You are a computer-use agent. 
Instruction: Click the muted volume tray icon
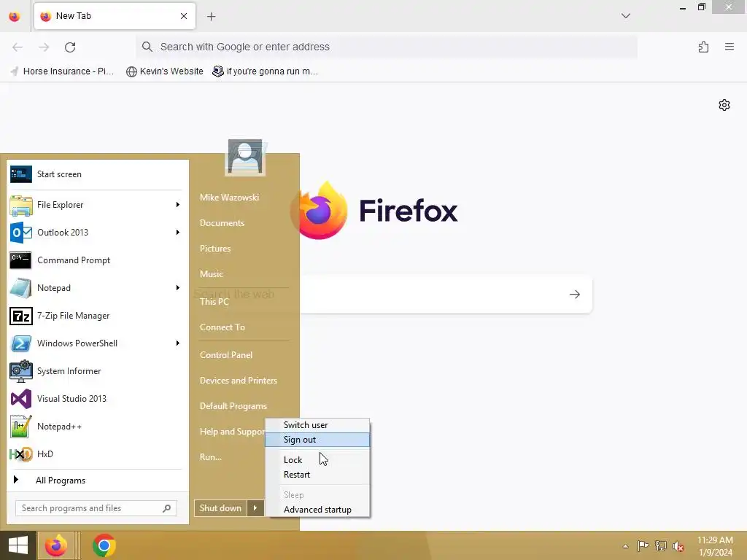(678, 545)
